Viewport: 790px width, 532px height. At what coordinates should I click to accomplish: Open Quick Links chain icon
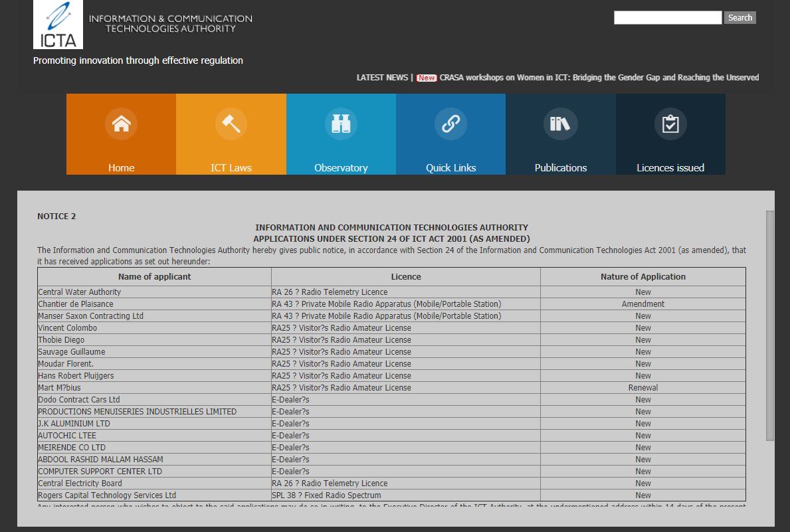[x=451, y=124]
